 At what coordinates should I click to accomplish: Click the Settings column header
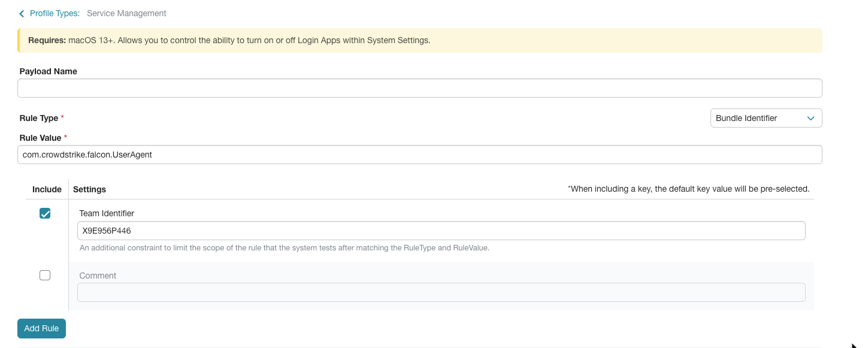89,189
